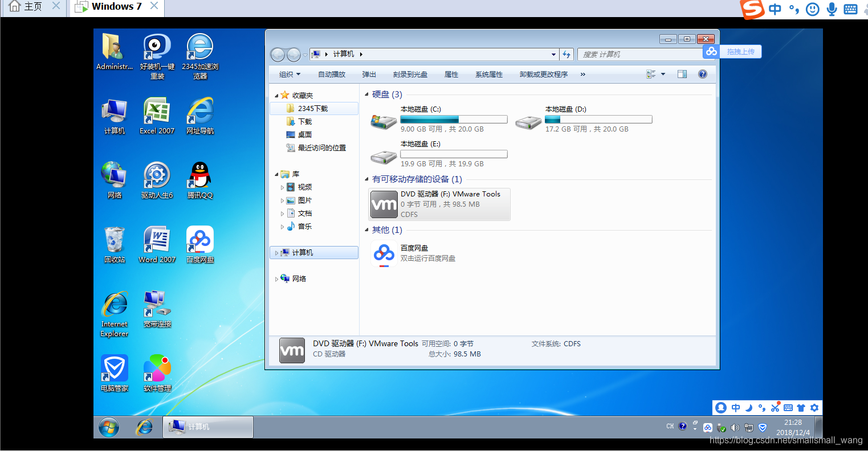Expand the 网络 tree node

click(276, 279)
